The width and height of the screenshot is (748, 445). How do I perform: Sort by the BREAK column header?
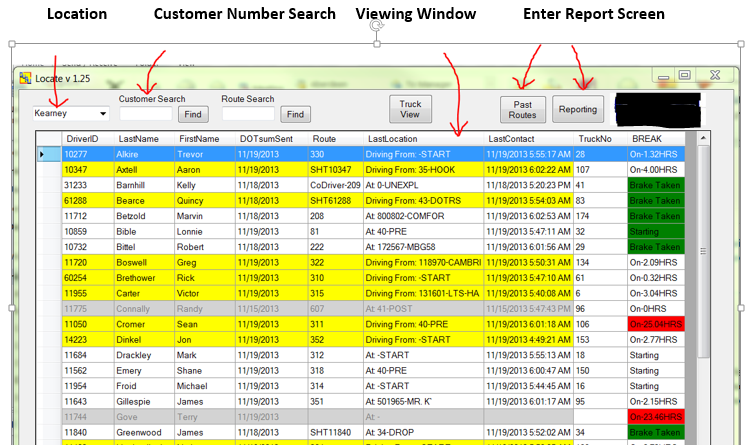click(656, 139)
